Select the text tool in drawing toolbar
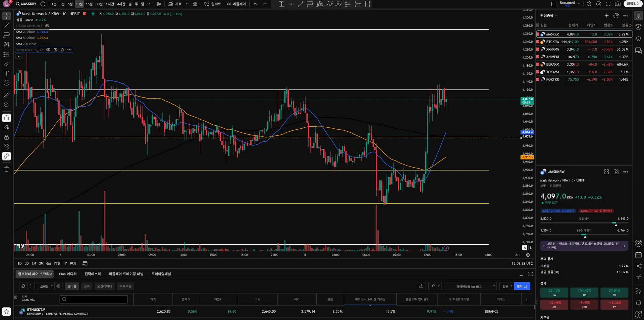 (6, 73)
